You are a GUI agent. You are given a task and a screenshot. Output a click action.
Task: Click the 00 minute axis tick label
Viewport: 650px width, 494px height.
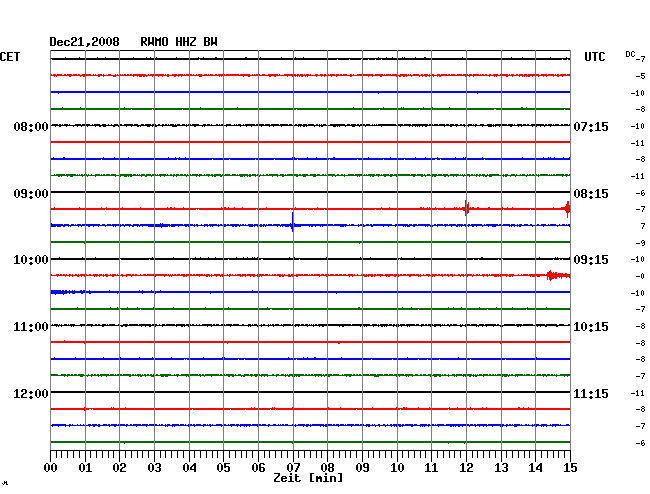click(51, 467)
